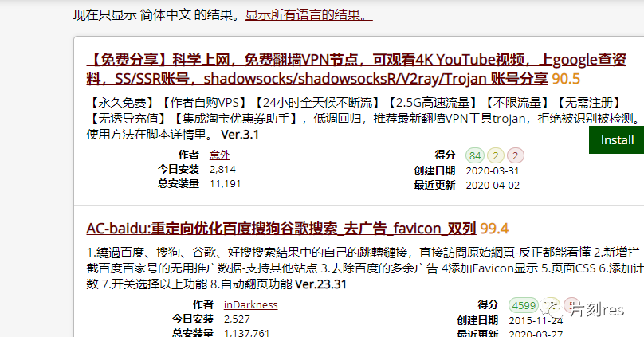Click the 今日安装 label next to 2,814

(179, 169)
